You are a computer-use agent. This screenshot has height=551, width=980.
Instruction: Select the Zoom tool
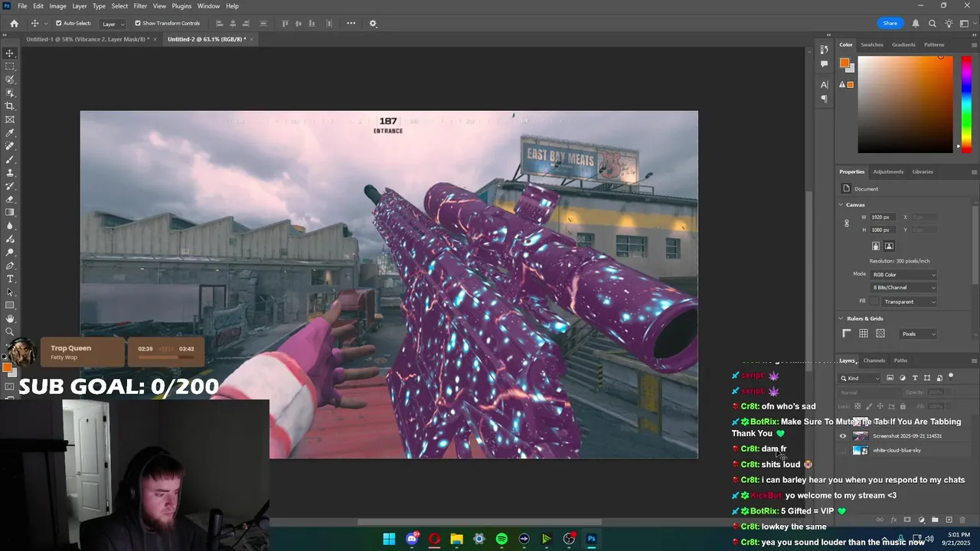[10, 331]
